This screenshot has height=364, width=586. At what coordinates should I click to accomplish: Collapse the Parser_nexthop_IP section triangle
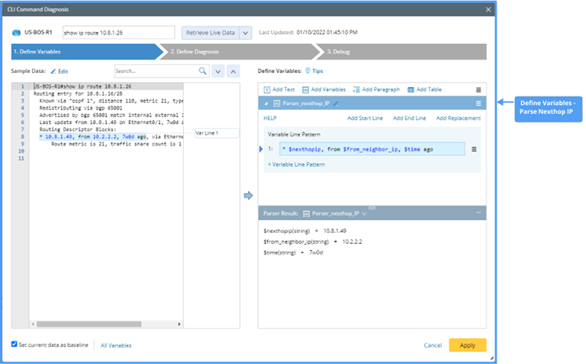266,104
